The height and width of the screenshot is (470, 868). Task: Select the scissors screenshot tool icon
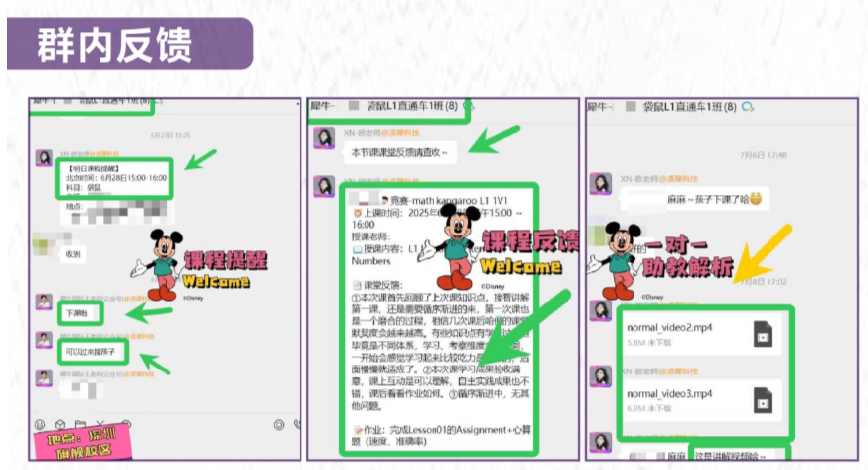100,424
